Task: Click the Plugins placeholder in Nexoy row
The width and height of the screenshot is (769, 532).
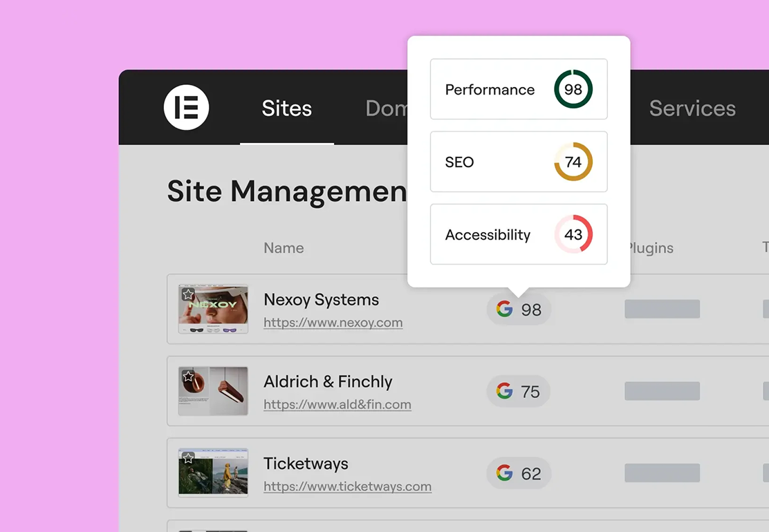Action: pos(662,309)
